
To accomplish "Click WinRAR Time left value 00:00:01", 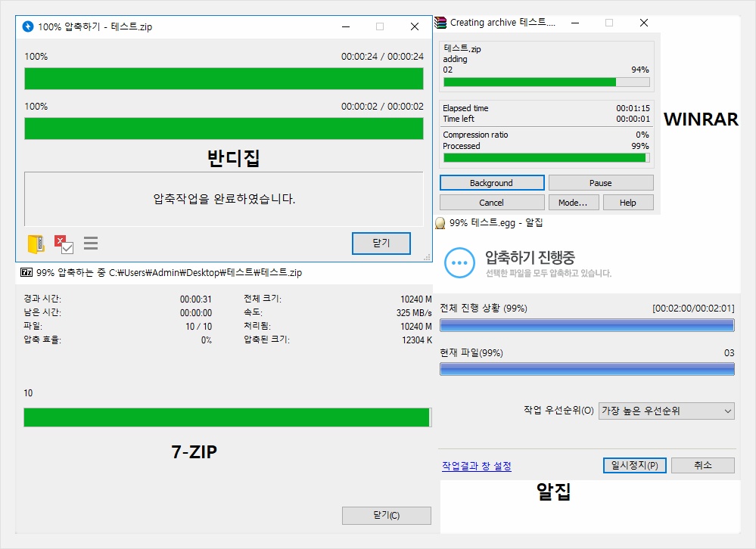I will (x=633, y=119).
